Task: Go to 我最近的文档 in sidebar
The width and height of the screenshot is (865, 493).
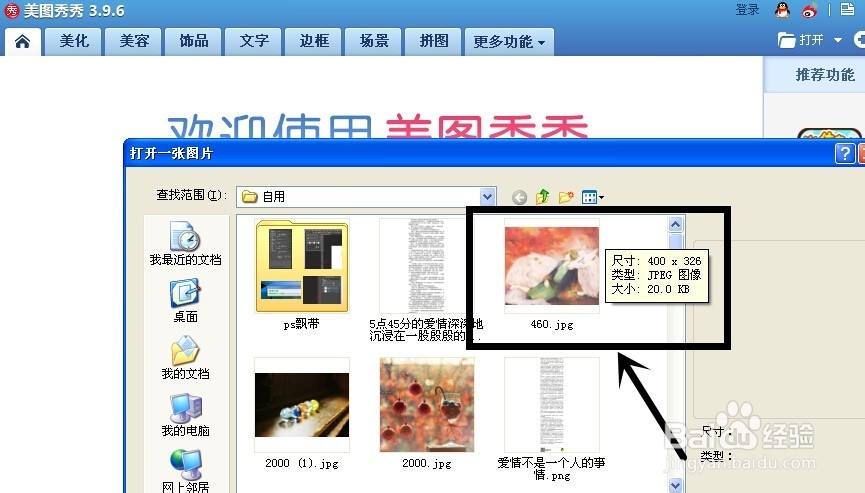Action: pos(185,243)
